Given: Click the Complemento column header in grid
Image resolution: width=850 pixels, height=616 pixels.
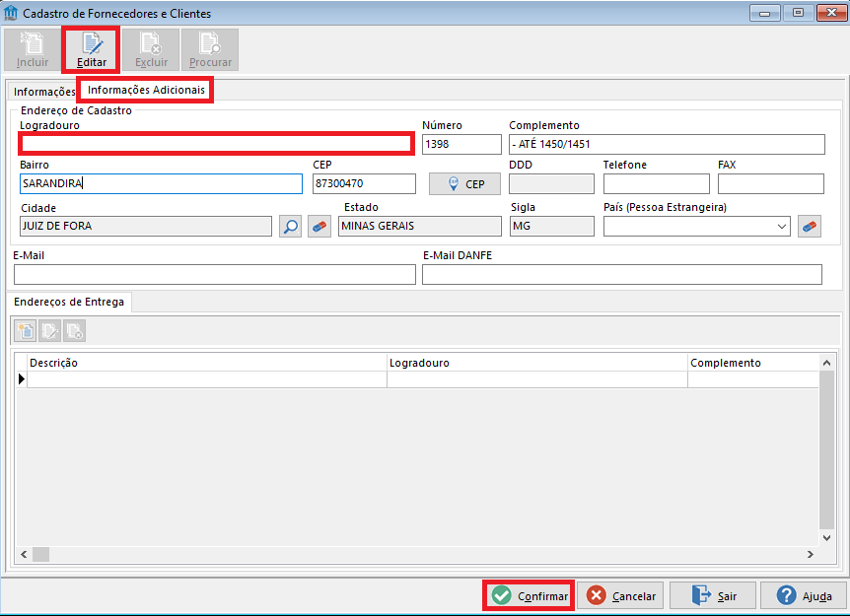Looking at the screenshot, I should pos(753,363).
